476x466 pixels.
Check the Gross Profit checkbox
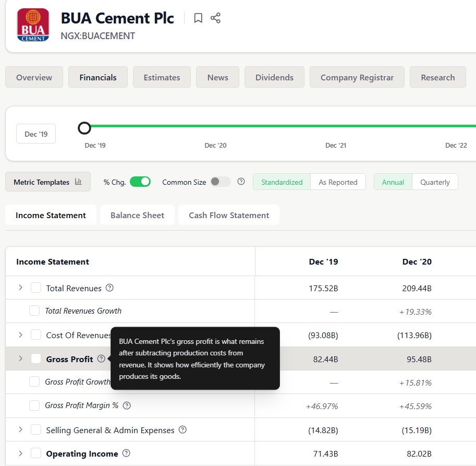[x=36, y=359]
